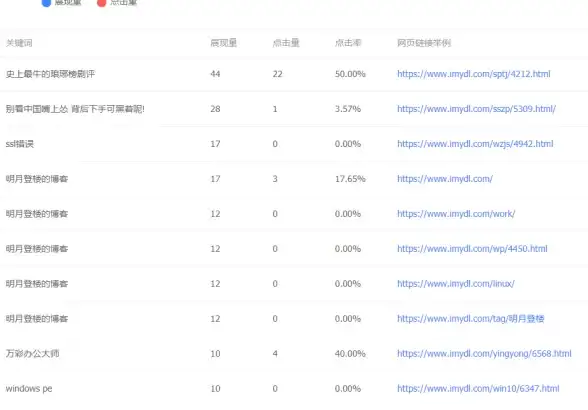Open the imydl.com/linux/ link
Viewport: 588px width, 410px height.
point(456,284)
